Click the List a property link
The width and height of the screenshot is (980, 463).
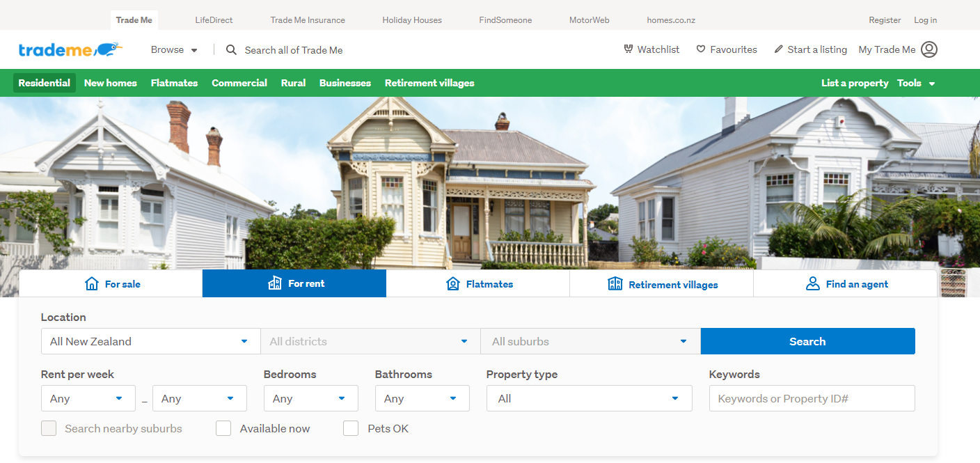coord(855,83)
